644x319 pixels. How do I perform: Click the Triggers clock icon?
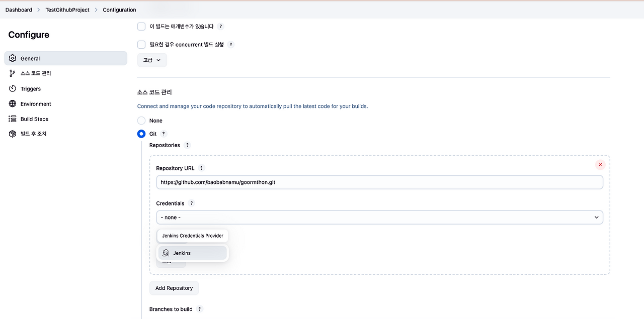(x=13, y=88)
